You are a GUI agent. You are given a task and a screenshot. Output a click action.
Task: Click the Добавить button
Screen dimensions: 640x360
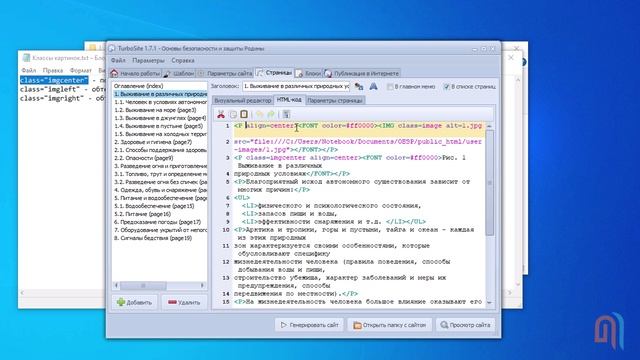(134, 302)
